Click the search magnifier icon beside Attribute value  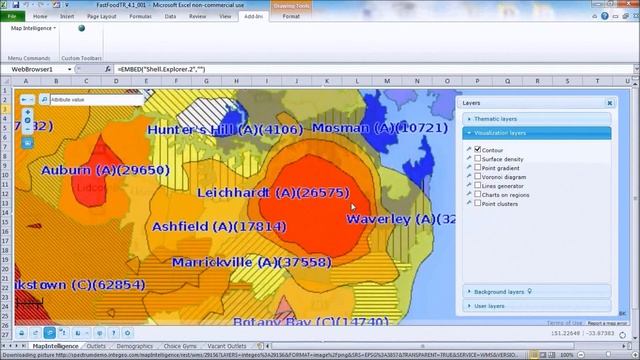(x=44, y=100)
